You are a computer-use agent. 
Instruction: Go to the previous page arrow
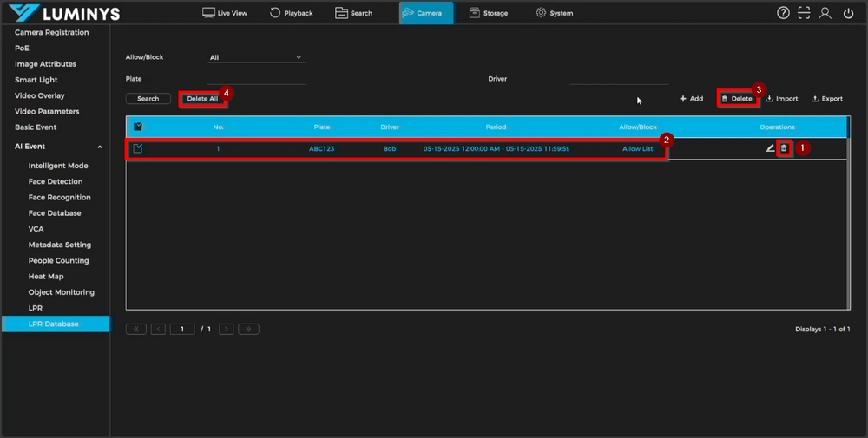click(x=158, y=330)
